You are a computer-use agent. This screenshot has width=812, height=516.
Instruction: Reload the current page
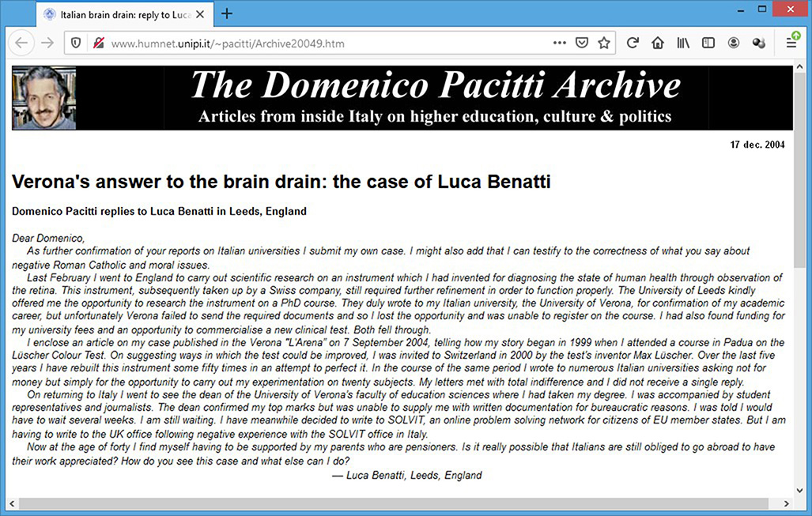click(x=633, y=43)
